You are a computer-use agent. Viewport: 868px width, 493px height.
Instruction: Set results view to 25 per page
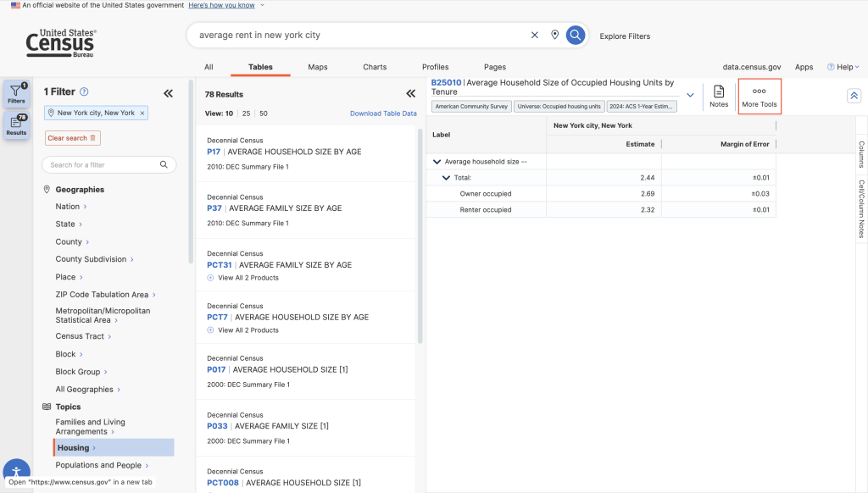[247, 114]
